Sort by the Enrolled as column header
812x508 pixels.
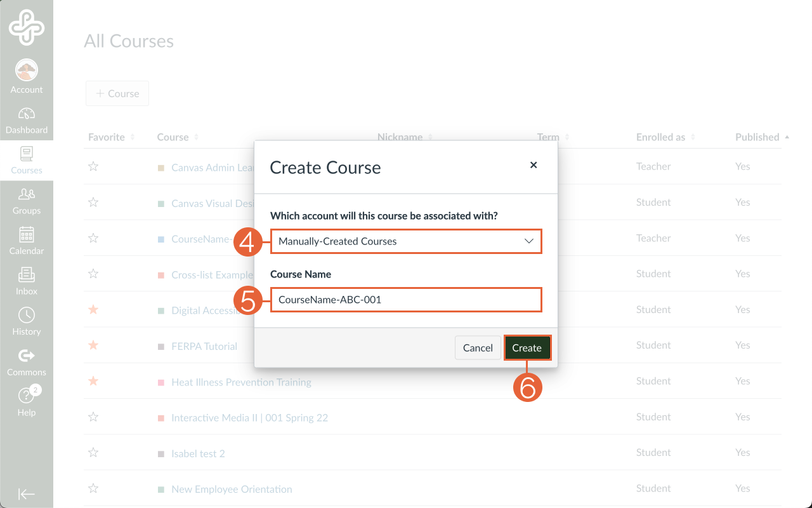pyautogui.click(x=665, y=137)
